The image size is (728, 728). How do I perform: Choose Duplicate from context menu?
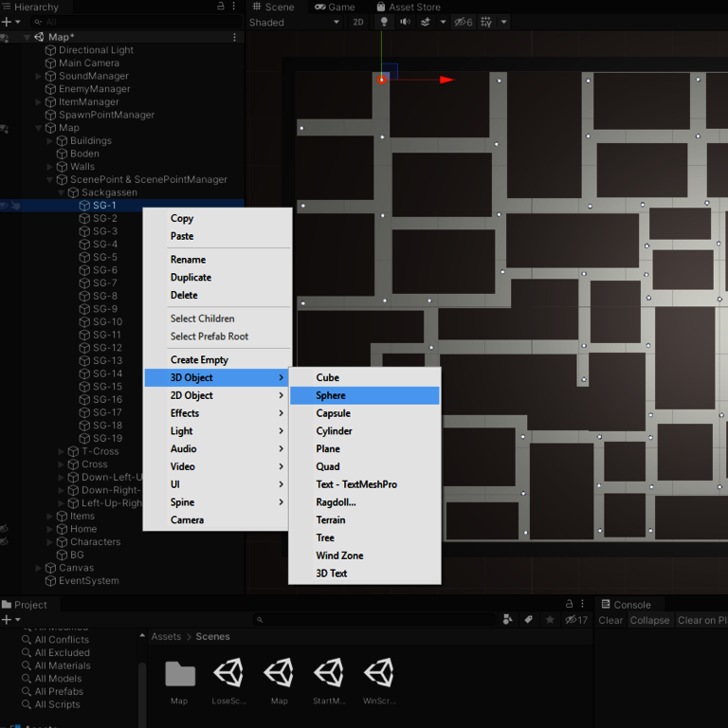(191, 277)
